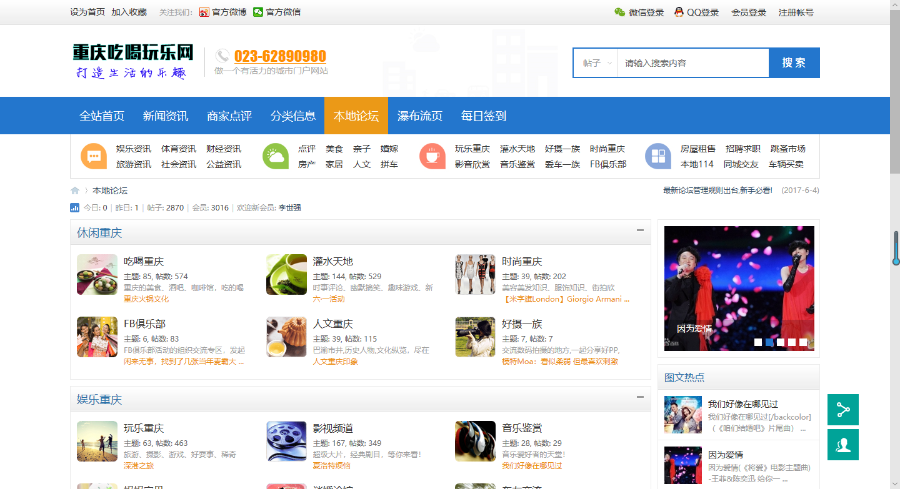
Task: Open the 商家点评 nav tab
Action: pos(229,116)
